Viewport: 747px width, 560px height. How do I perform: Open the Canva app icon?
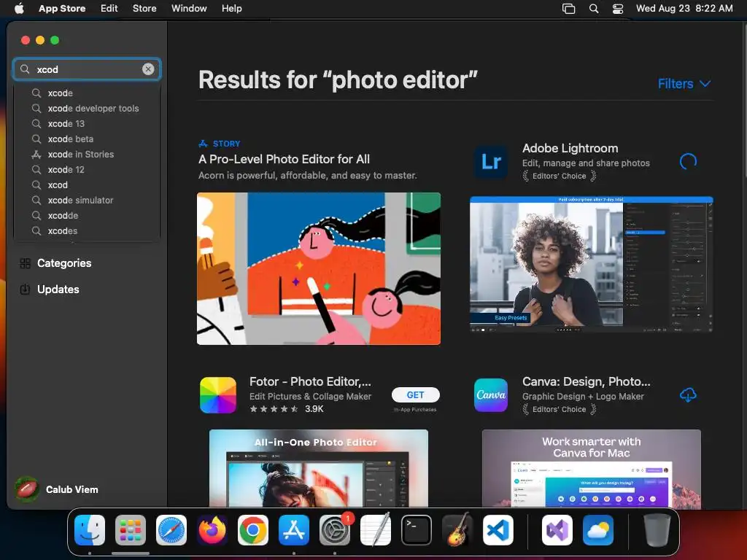491,394
